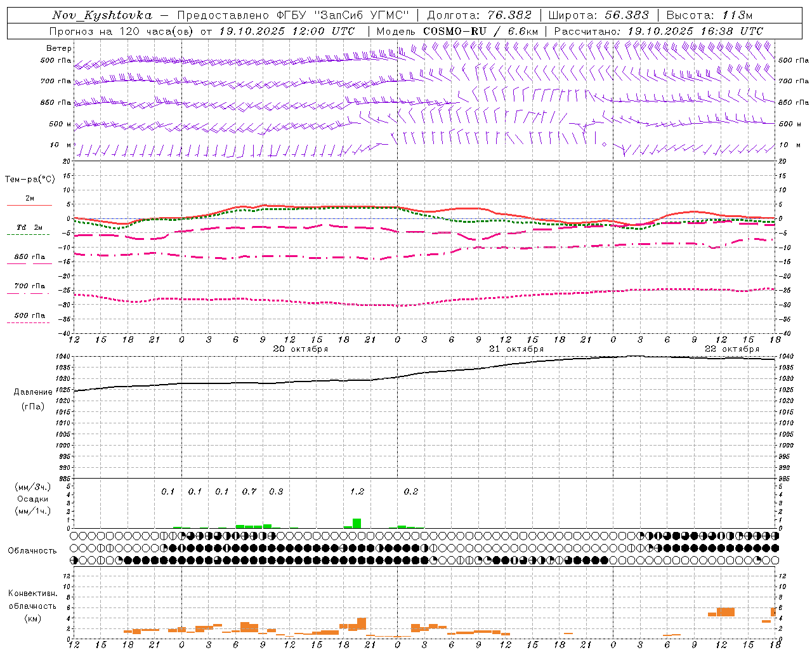Click the 20 октября date label
The height and width of the screenshot is (650, 812).
tap(301, 349)
